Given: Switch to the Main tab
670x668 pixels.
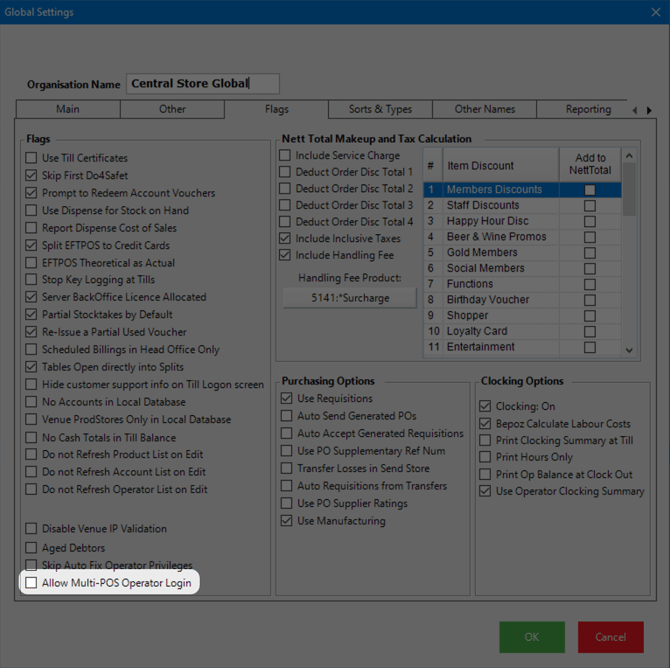Looking at the screenshot, I should [68, 109].
